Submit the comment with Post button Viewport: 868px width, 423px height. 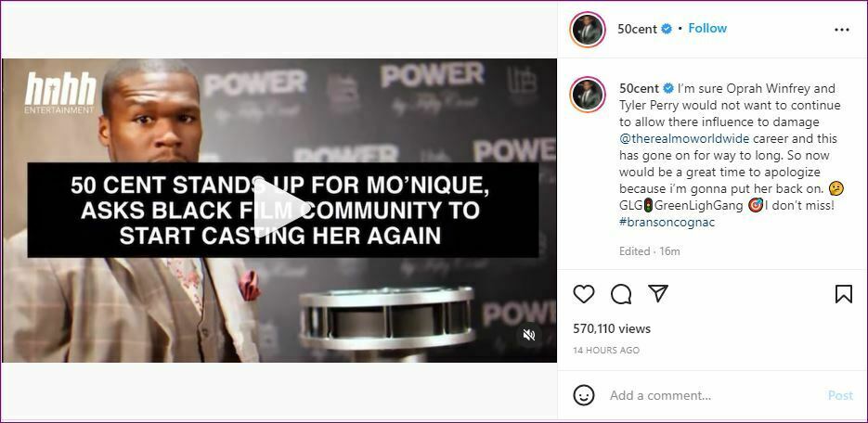(x=840, y=395)
